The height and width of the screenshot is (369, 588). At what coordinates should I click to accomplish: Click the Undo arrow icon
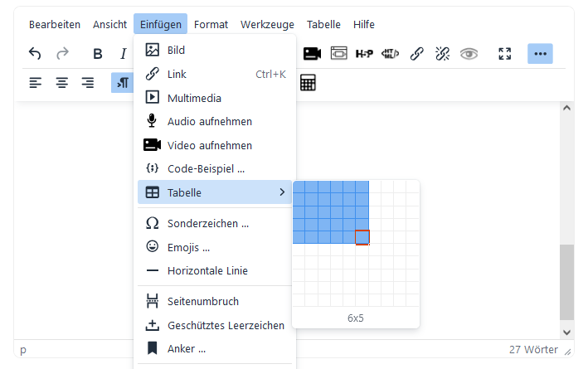(x=35, y=54)
